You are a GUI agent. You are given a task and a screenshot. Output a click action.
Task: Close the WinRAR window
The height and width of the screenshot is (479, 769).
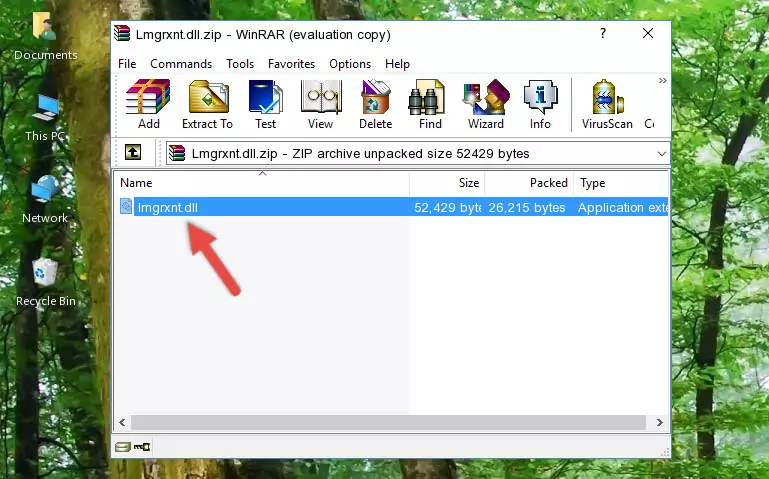pyautogui.click(x=648, y=33)
